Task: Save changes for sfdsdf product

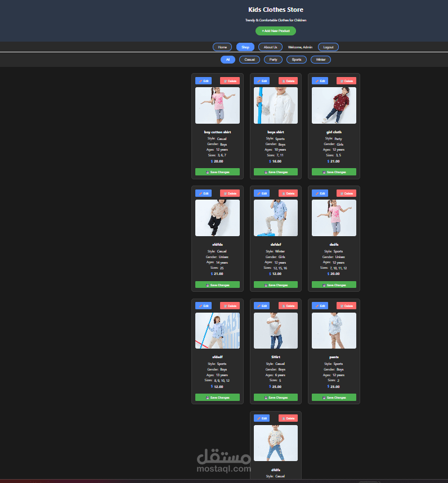Action: pyautogui.click(x=217, y=398)
